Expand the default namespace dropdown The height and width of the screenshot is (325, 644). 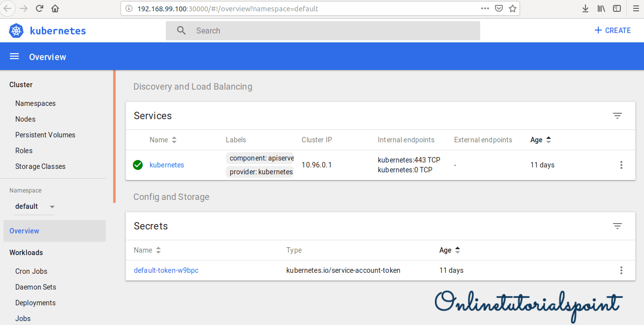click(x=52, y=207)
